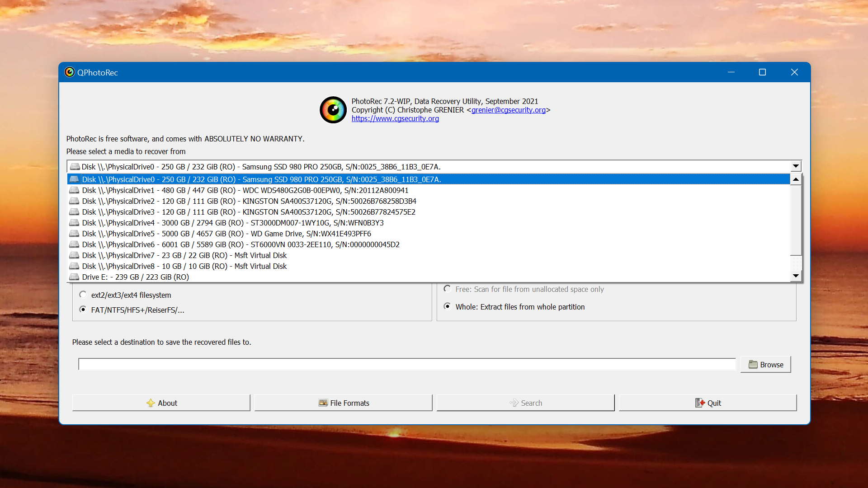This screenshot has height=488, width=868.
Task: Click the PhotoRec data recovery logo icon
Action: pos(333,110)
